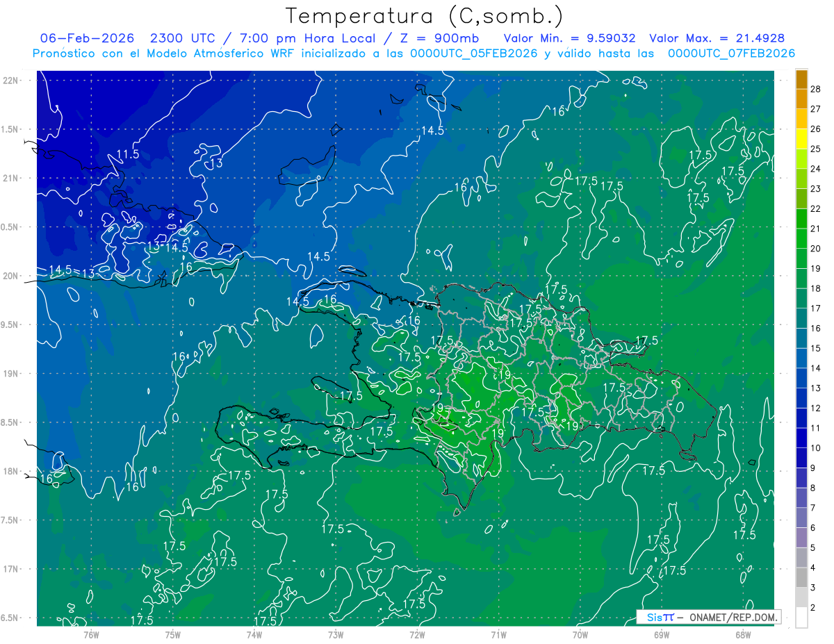
Task: Click the '8.5N' latitude label
Action: 10,422
